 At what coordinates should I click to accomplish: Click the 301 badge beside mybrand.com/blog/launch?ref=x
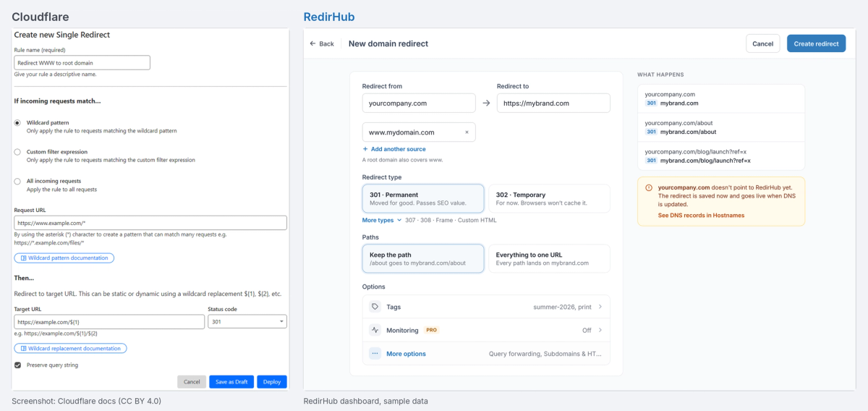(651, 160)
